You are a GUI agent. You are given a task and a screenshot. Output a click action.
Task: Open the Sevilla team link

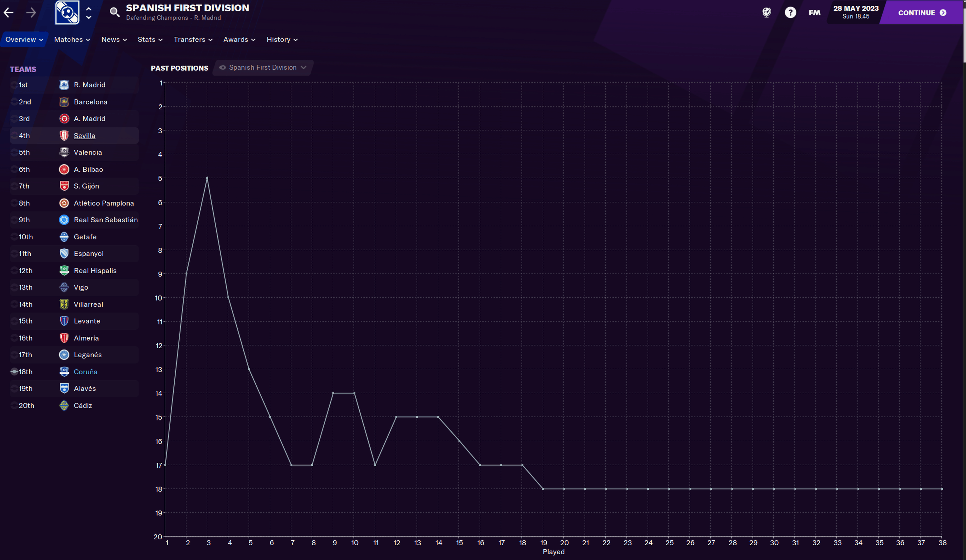[x=84, y=135]
